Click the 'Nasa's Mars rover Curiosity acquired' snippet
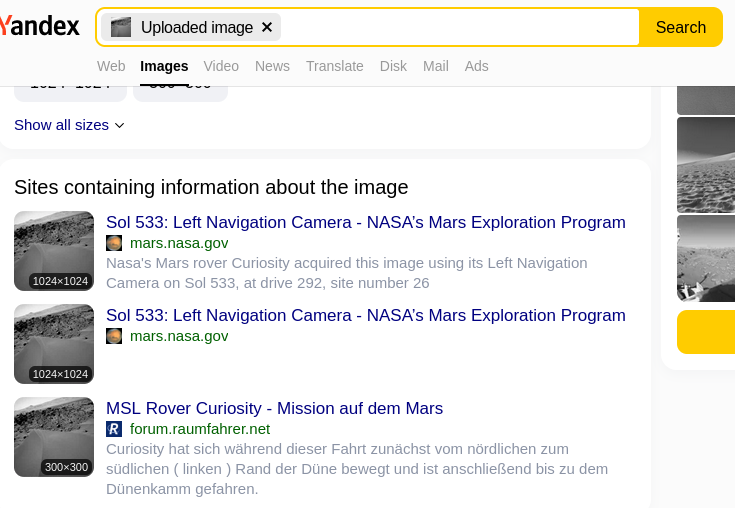The height and width of the screenshot is (508, 735). pyautogui.click(x=346, y=273)
